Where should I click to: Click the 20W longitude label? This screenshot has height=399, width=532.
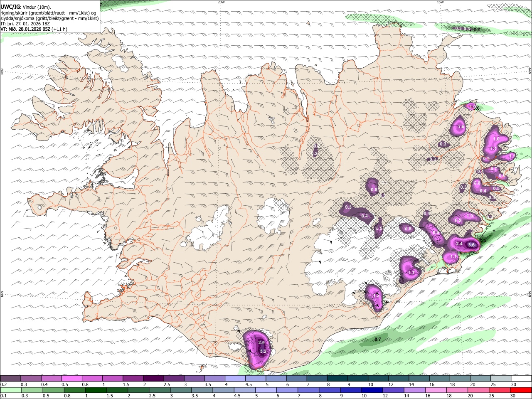(221, 2)
